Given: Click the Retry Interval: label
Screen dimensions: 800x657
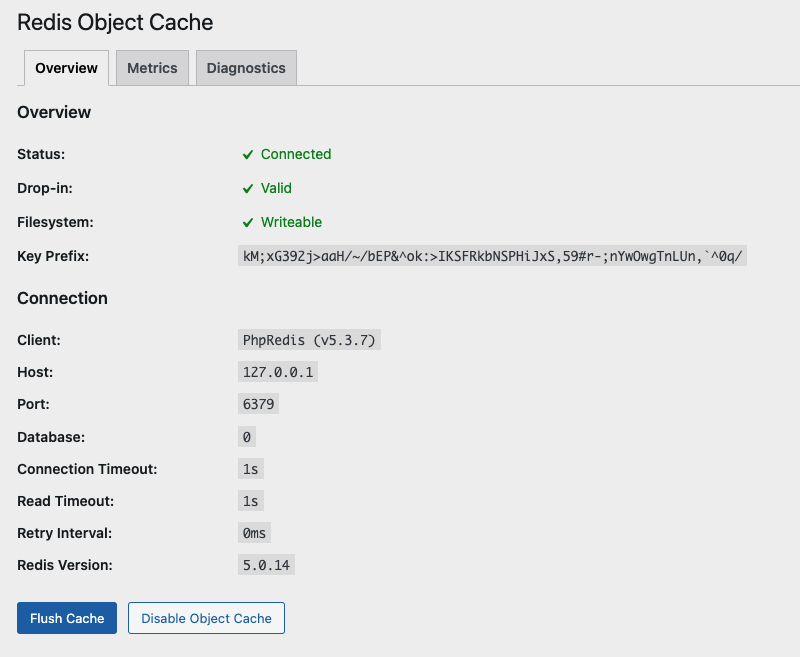Looking at the screenshot, I should pyautogui.click(x=64, y=533).
